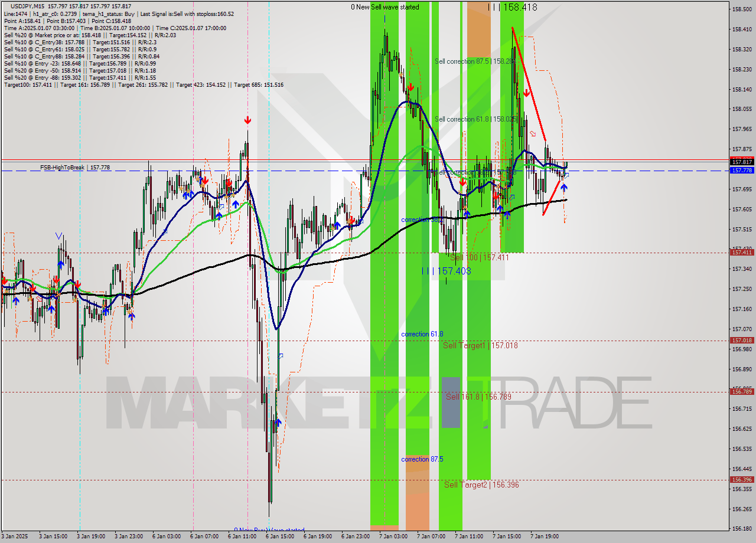Screen dimensions: 756x543
Task: Click the '| | | 157.403' low label
Action: (x=446, y=270)
